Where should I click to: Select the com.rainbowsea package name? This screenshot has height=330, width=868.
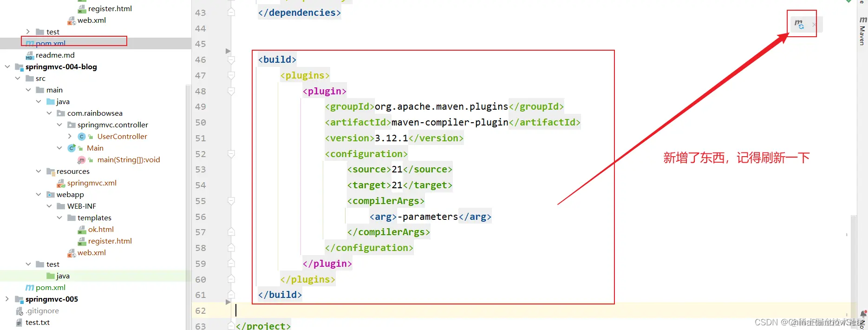[95, 113]
